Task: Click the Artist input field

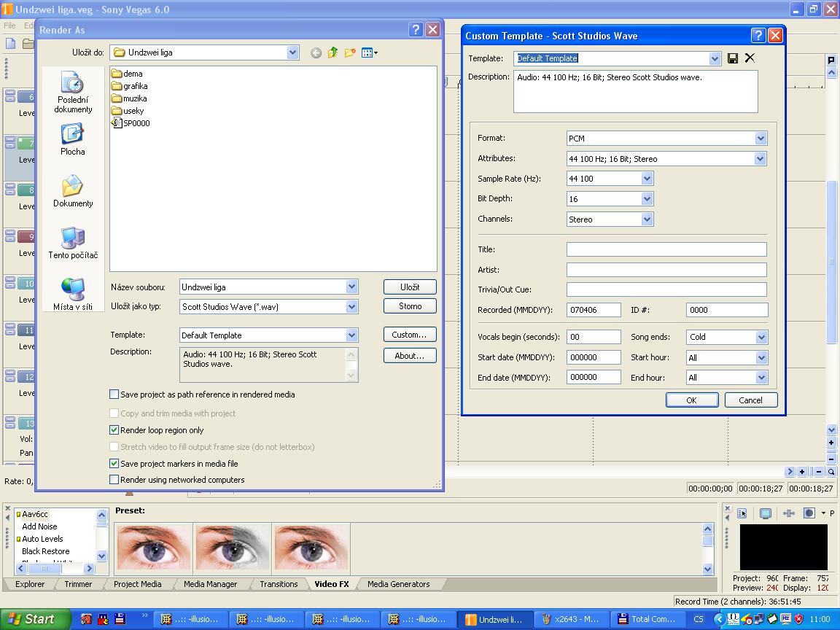Action: point(666,270)
